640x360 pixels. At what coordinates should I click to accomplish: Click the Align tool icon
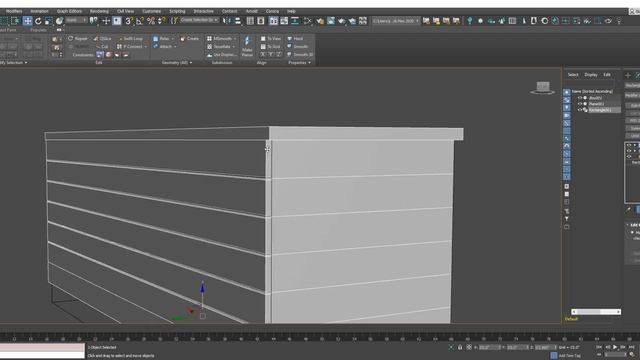238,21
